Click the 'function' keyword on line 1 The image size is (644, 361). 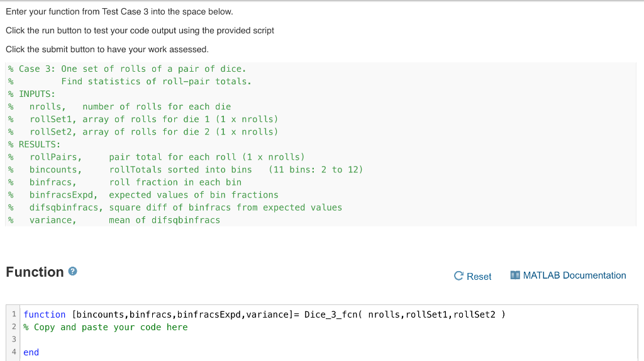45,314
